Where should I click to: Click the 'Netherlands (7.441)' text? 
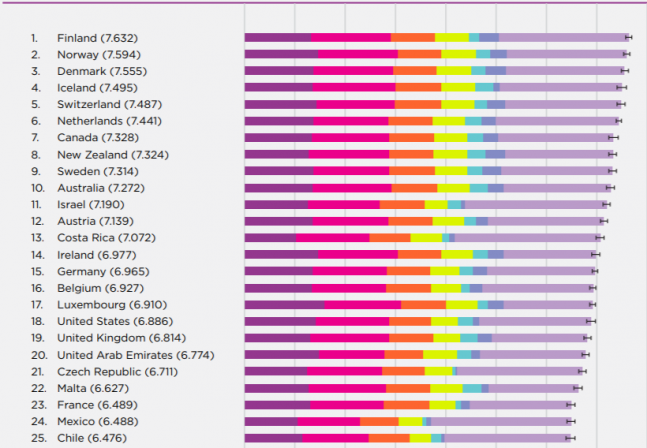109,121
